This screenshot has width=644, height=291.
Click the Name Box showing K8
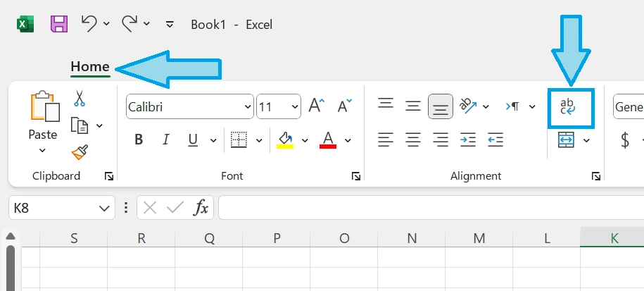point(53,208)
